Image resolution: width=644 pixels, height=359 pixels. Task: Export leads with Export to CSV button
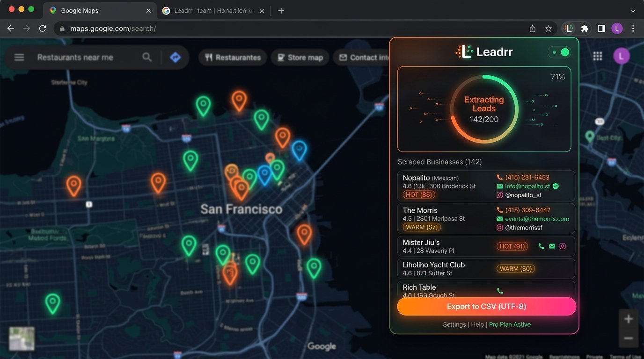486,307
